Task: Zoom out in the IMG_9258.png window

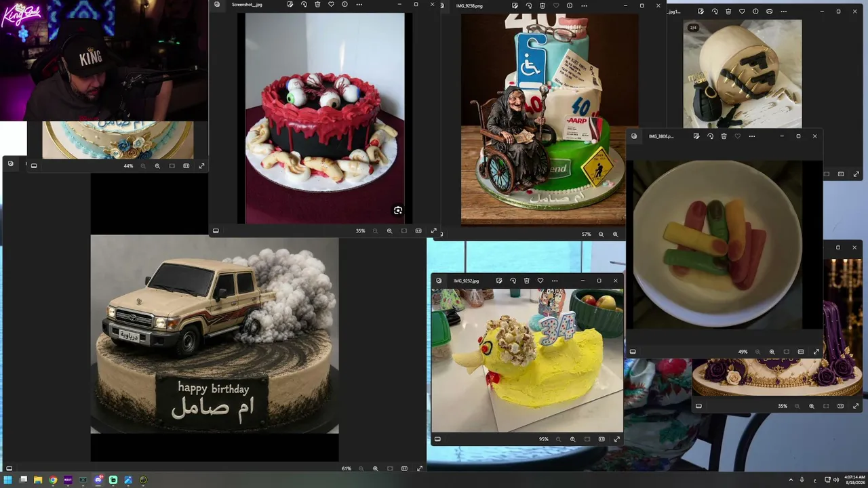Action: tap(601, 235)
